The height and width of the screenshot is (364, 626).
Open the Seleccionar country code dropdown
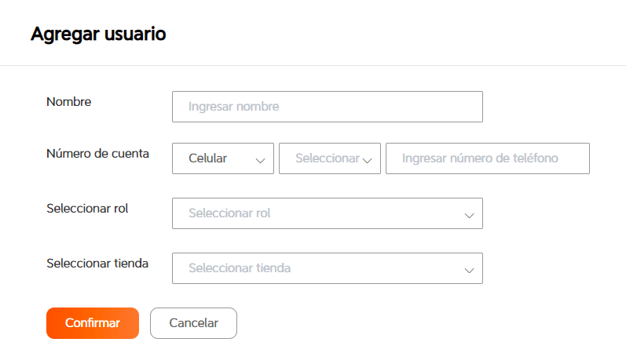pyautogui.click(x=329, y=158)
